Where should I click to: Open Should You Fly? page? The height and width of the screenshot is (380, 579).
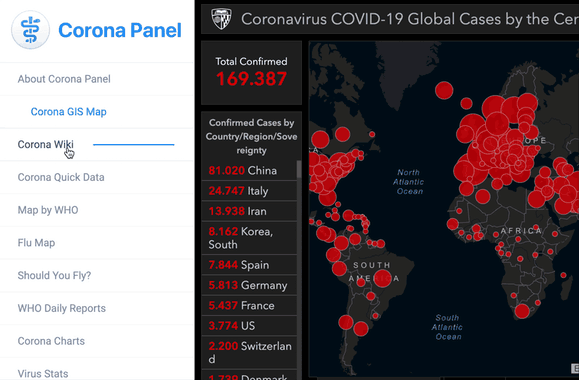coord(54,275)
